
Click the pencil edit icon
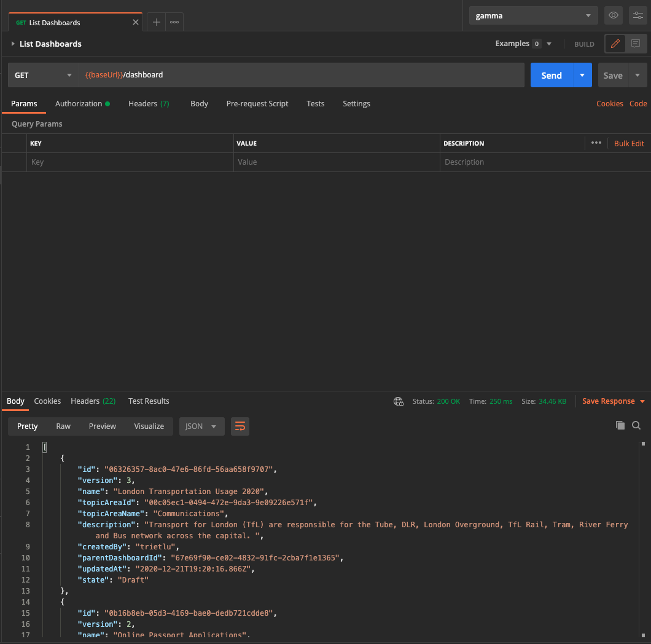pos(615,44)
